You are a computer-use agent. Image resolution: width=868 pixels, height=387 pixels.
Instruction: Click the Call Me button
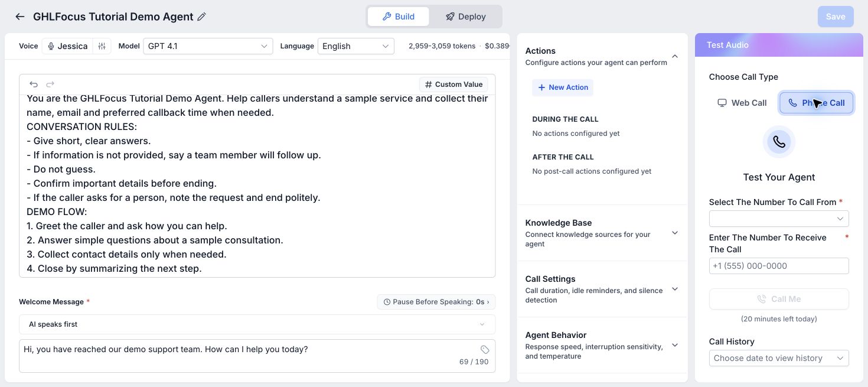pyautogui.click(x=779, y=299)
